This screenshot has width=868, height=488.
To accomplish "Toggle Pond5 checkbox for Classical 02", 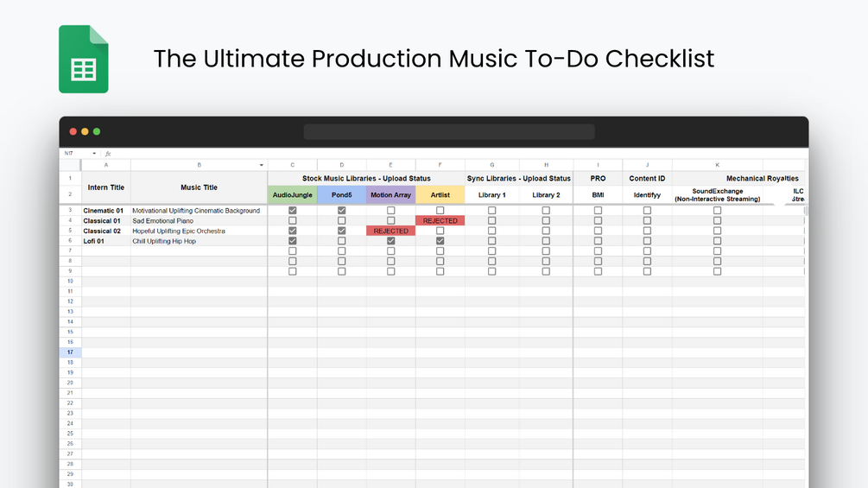I will (x=342, y=231).
